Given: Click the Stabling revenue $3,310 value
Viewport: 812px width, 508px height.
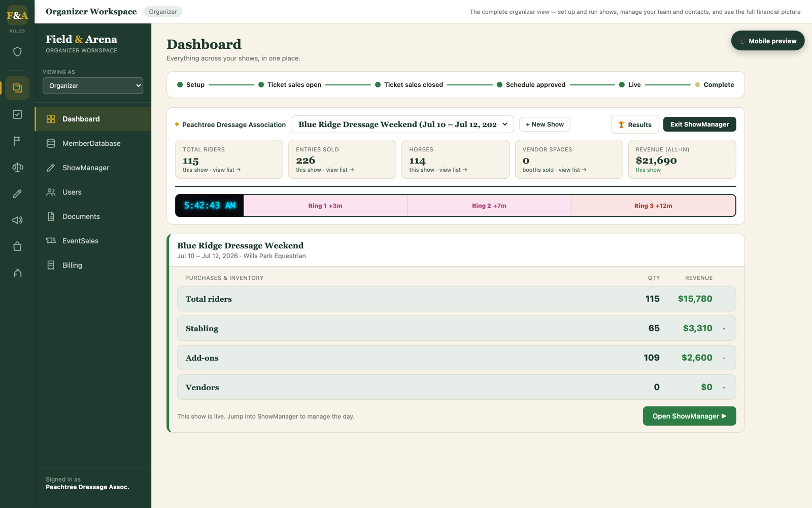Looking at the screenshot, I should pyautogui.click(x=697, y=329).
